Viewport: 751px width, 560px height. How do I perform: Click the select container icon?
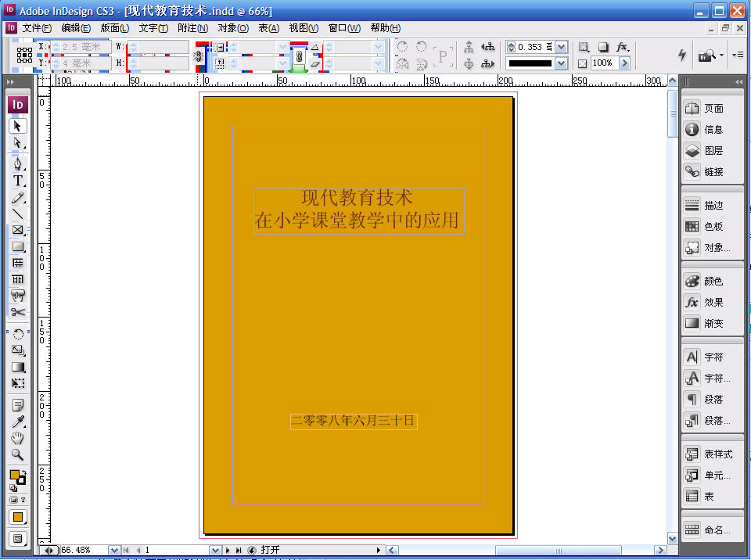469,47
